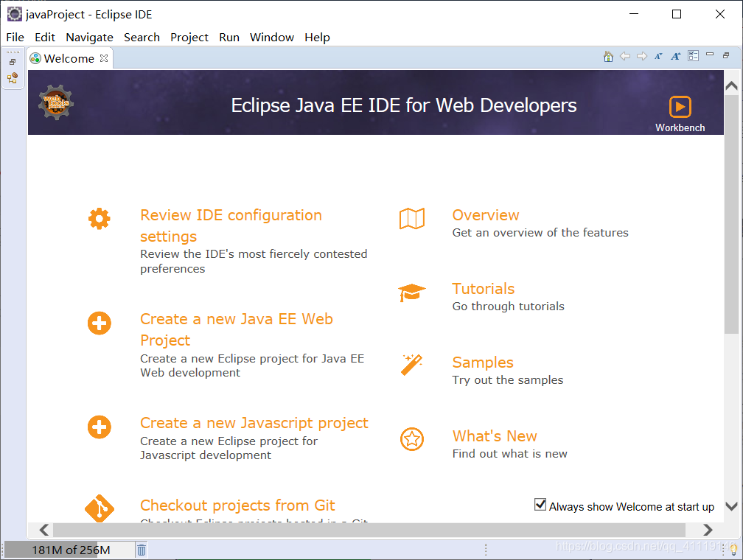Screen dimensions: 743x560
Task: Click the lightbulb tip icon in status bar
Action: pyautogui.click(x=733, y=550)
